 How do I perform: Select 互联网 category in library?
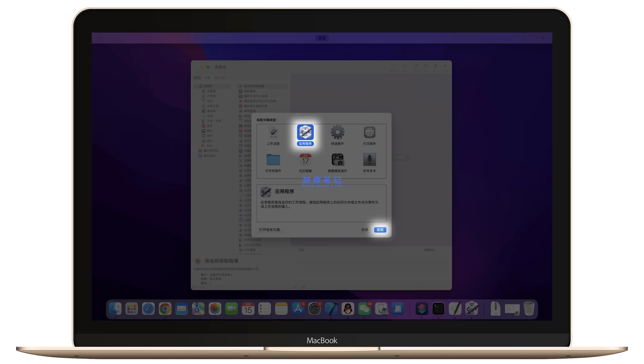[209, 91]
